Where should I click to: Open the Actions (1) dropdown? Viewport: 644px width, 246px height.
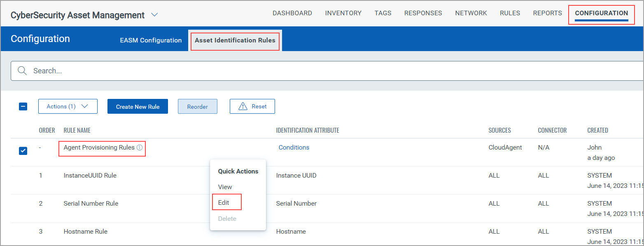click(x=68, y=106)
